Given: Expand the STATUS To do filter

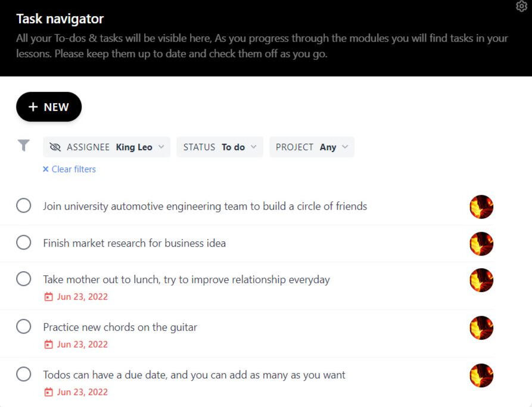Looking at the screenshot, I should [x=220, y=147].
